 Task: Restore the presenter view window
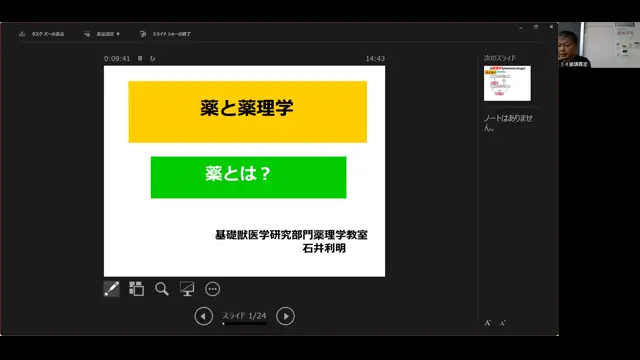(536, 27)
